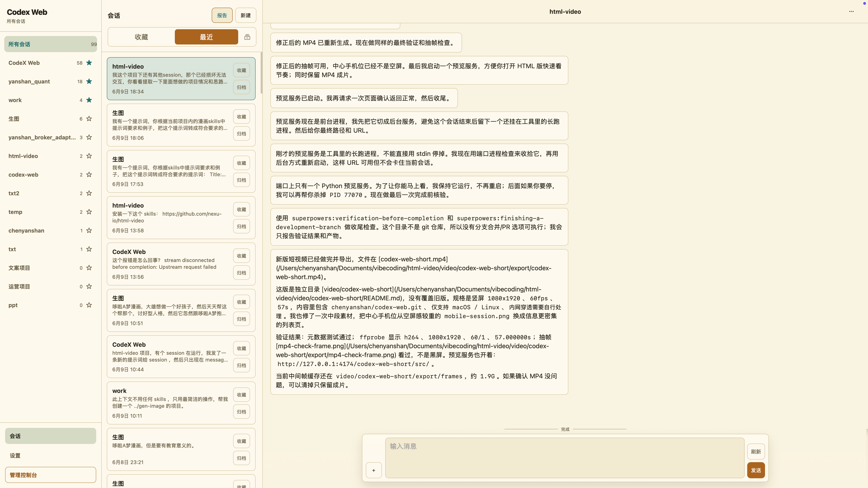Viewport: 868px width, 488px height.
Task: Star the ppt project
Action: click(x=89, y=305)
